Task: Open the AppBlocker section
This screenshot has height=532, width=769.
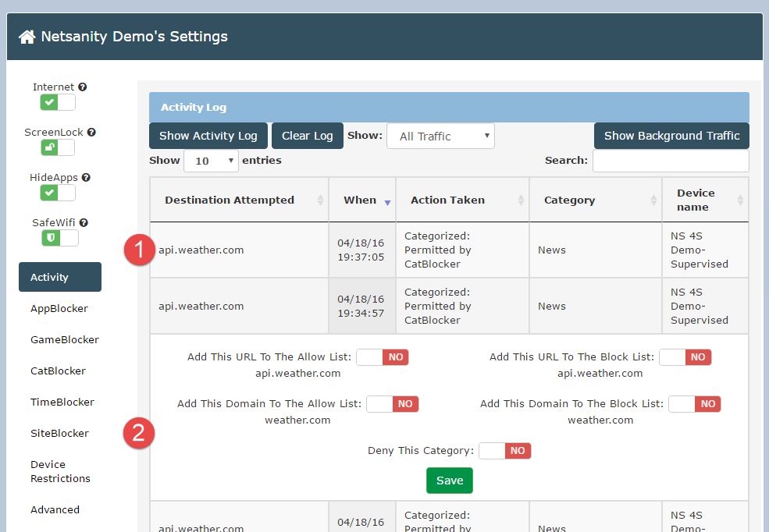Action: (x=59, y=309)
